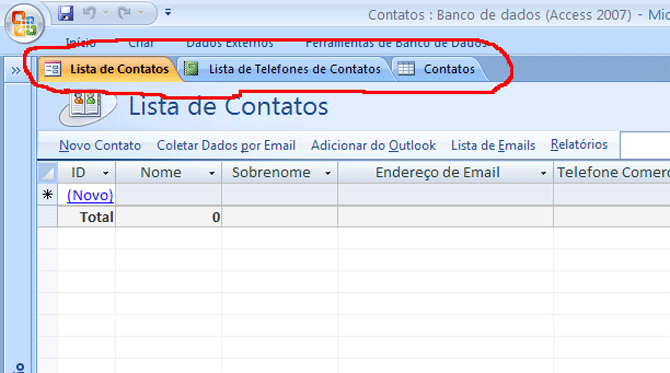Image resolution: width=670 pixels, height=373 pixels.
Task: Click the (Novo) record link
Action: 90,195
